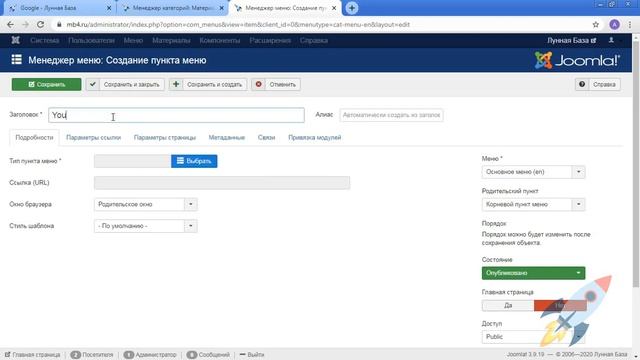Open the Меню dropdown Основное меню (en)

click(533, 172)
